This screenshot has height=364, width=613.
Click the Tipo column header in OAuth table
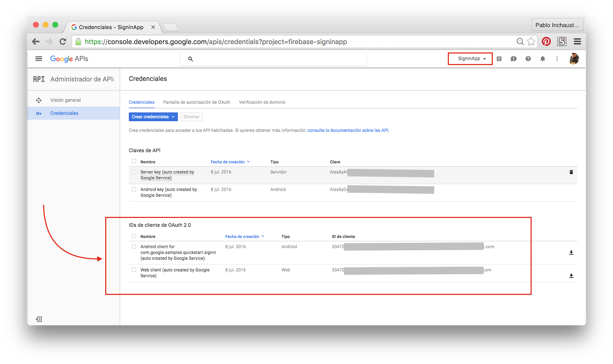coord(285,236)
